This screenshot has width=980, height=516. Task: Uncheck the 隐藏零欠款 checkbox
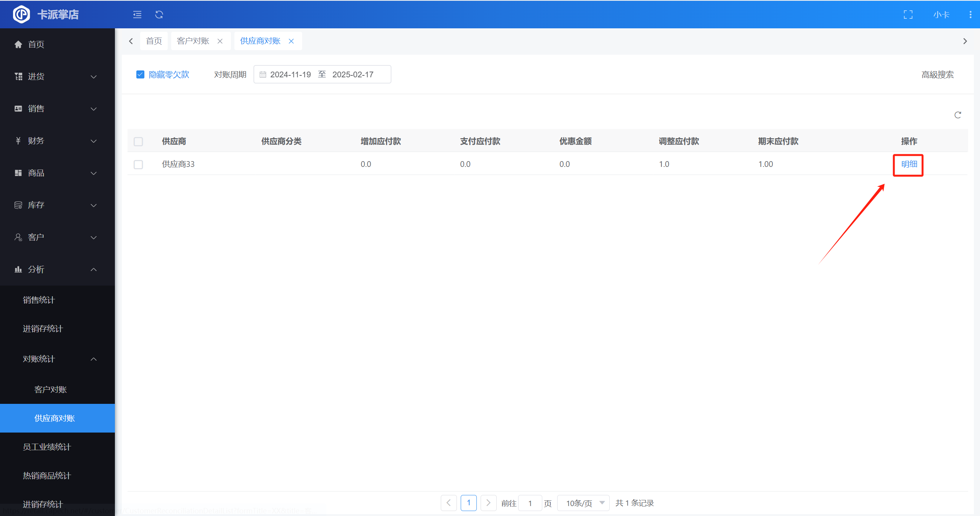point(140,74)
